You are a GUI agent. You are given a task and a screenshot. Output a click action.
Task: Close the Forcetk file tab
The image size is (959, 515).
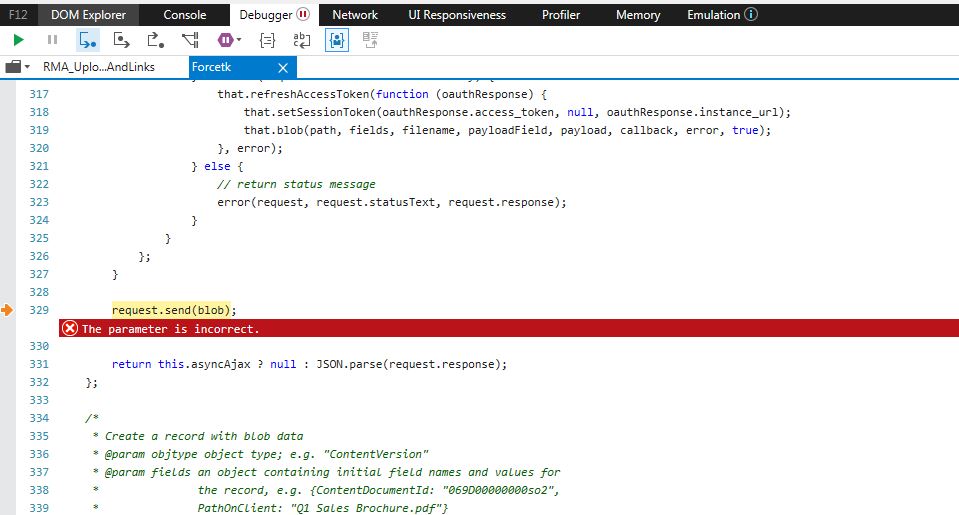pyautogui.click(x=283, y=67)
